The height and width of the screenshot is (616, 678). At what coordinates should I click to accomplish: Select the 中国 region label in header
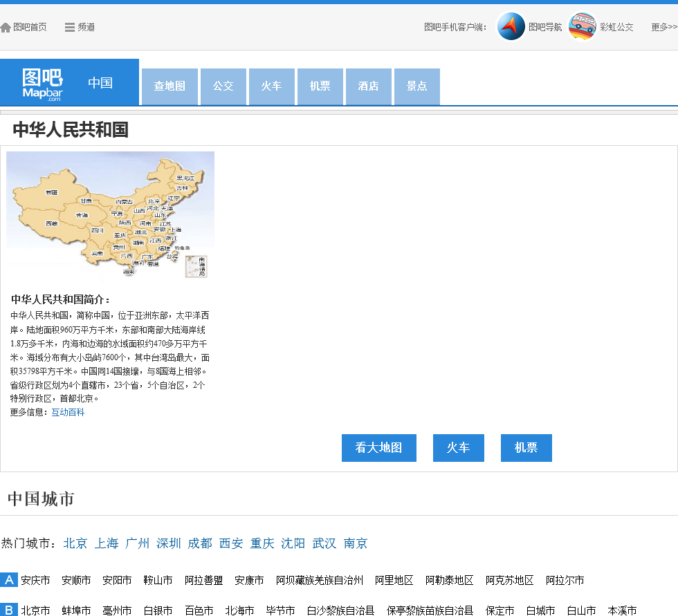click(x=100, y=82)
